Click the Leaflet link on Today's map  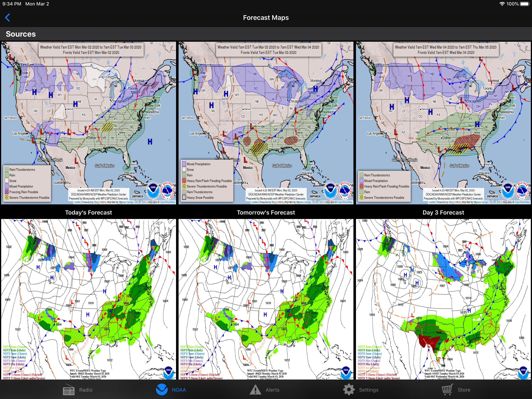[77, 202]
